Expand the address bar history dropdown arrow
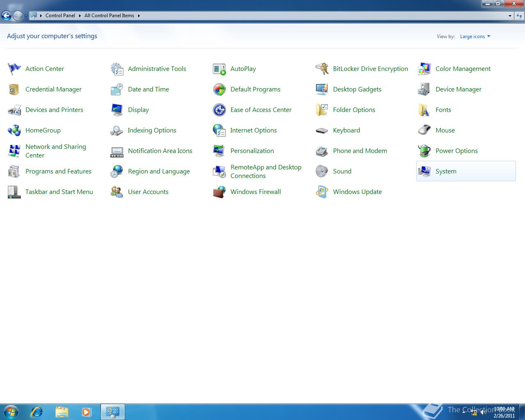This screenshot has height=420, width=525. click(510, 16)
